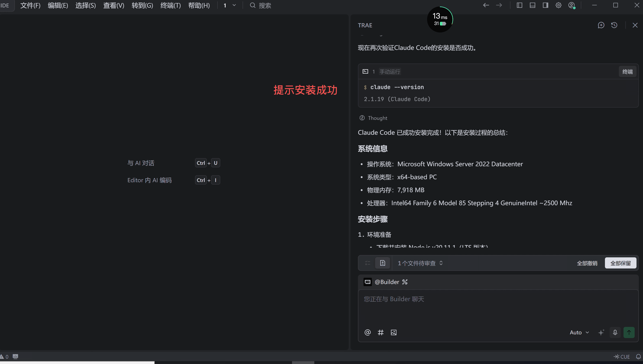
Task: Send message with green arrow button
Action: (x=629, y=332)
